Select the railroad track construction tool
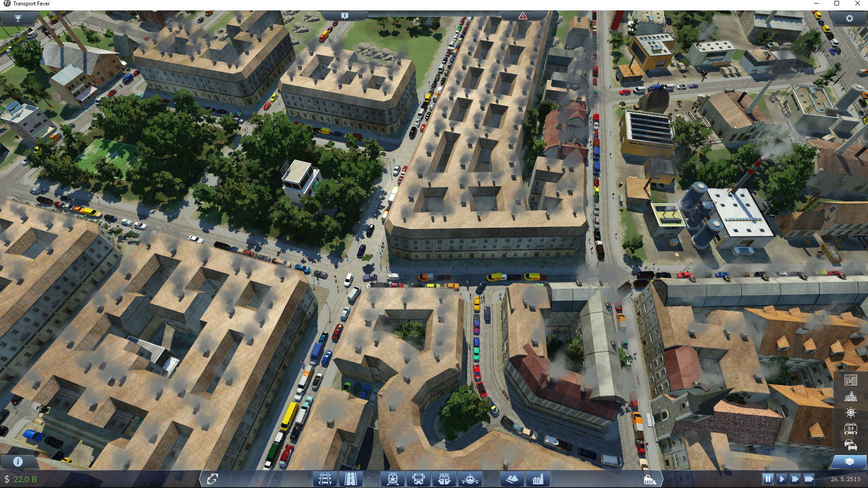This screenshot has width=868, height=488. click(x=325, y=479)
